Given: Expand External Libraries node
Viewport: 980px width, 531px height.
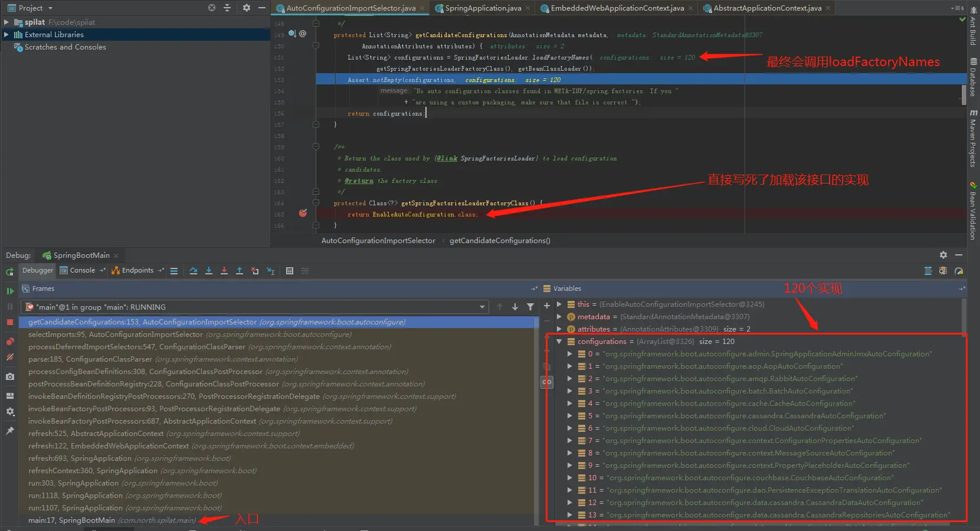Looking at the screenshot, I should [6, 35].
